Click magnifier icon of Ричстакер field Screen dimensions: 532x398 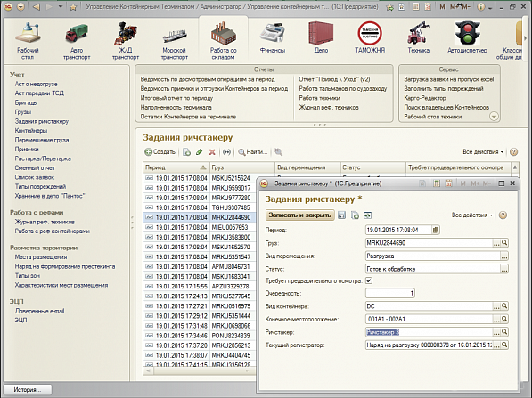tap(504, 332)
